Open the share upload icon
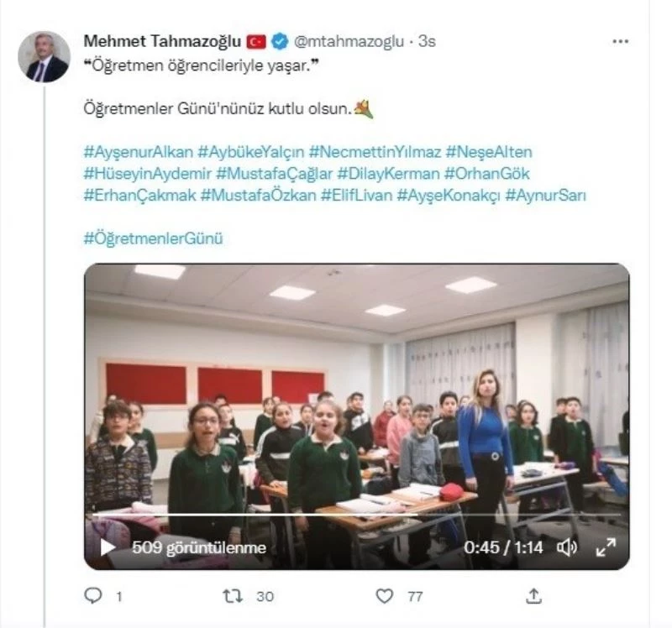Image resolution: width=672 pixels, height=628 pixels. [533, 596]
